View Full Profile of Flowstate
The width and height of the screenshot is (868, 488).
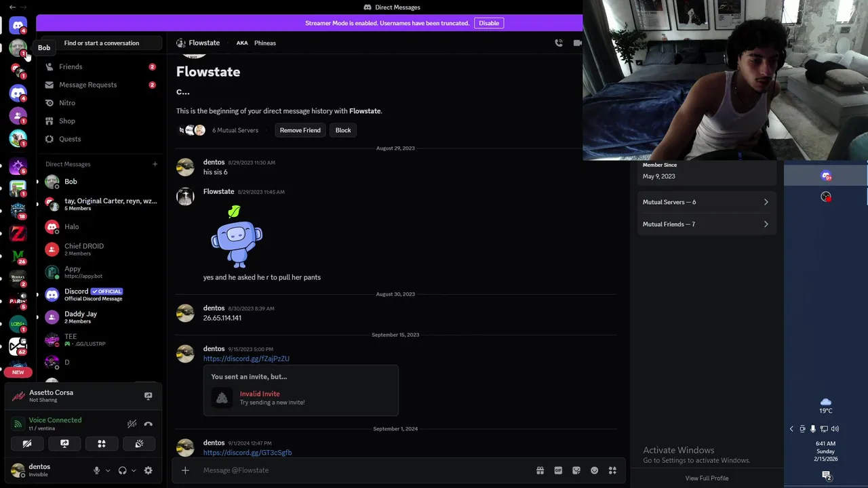707,478
